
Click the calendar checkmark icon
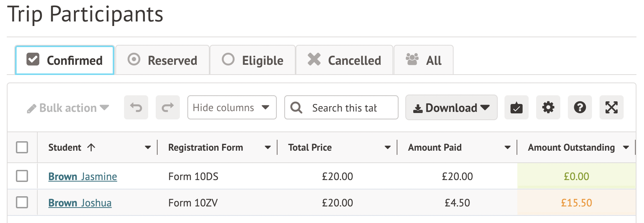click(x=517, y=108)
